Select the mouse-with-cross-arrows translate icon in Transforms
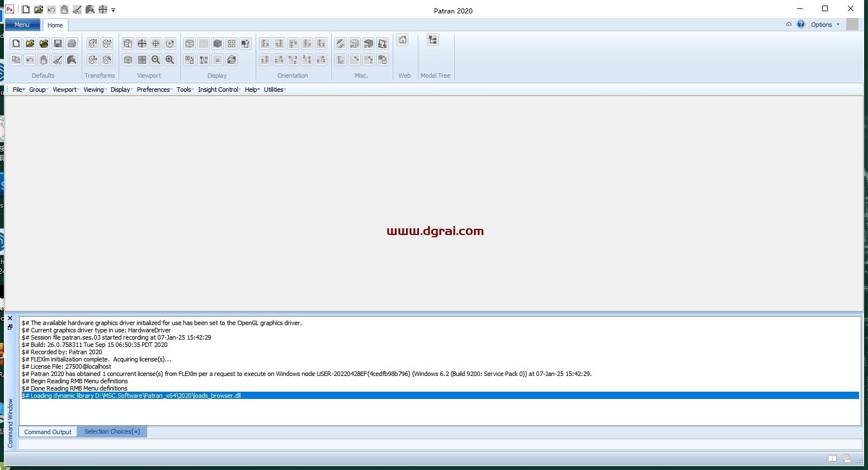Viewport: 868px width, 470px height. [x=93, y=59]
